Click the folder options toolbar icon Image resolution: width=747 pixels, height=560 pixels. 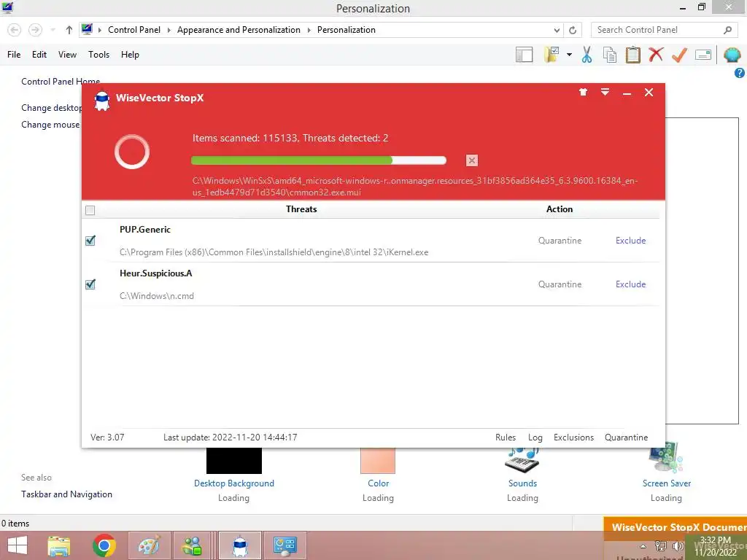[551, 54]
